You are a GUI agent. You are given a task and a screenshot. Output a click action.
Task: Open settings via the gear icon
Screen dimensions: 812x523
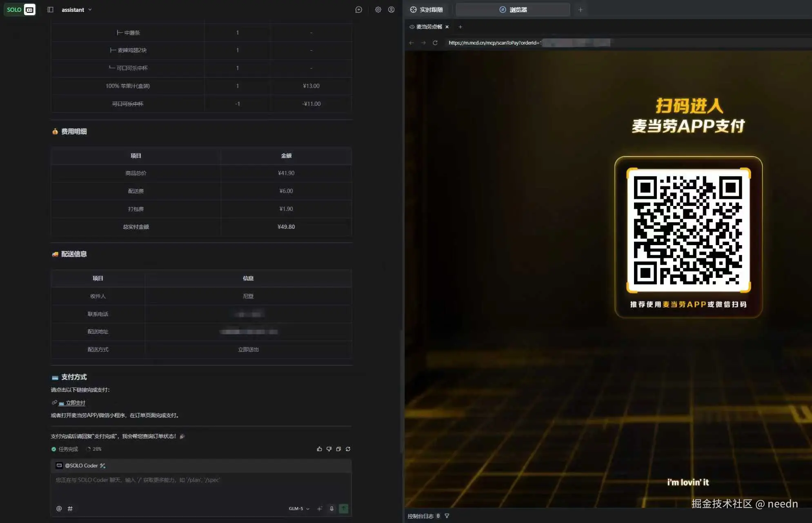pyautogui.click(x=379, y=9)
